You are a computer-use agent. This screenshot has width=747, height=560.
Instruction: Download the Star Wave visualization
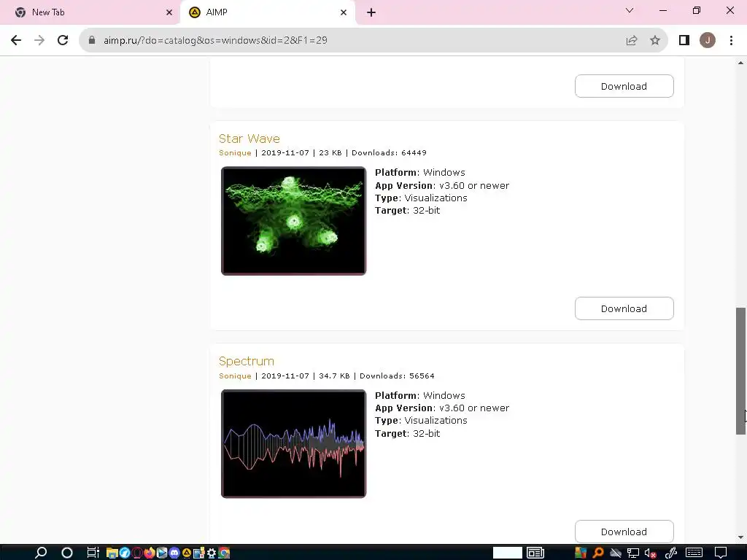(x=624, y=308)
